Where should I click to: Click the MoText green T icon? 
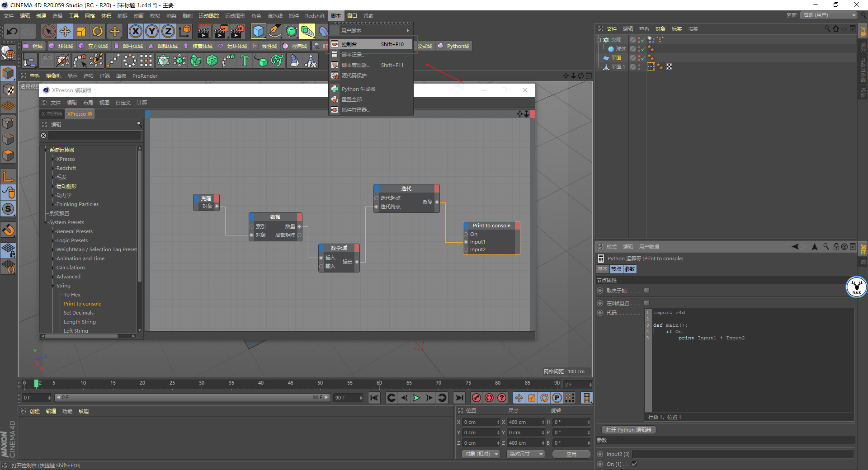[x=245, y=61]
